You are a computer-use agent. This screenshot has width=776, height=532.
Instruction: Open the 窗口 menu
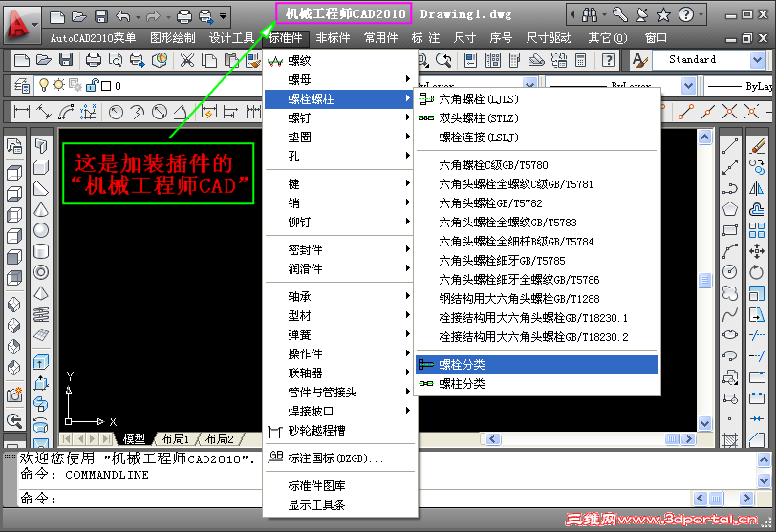tap(656, 38)
